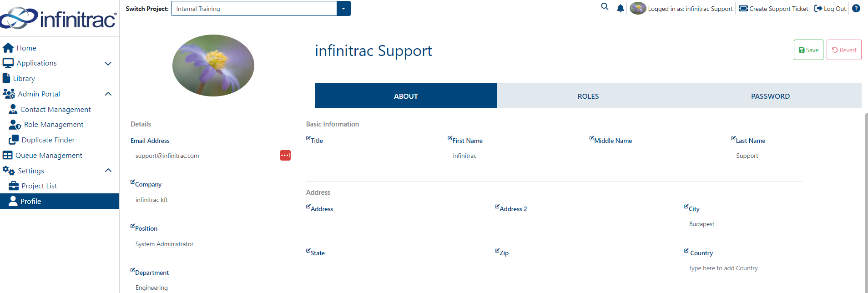Click edit icon beside Last Name
This screenshot has height=293, width=868.
[733, 138]
